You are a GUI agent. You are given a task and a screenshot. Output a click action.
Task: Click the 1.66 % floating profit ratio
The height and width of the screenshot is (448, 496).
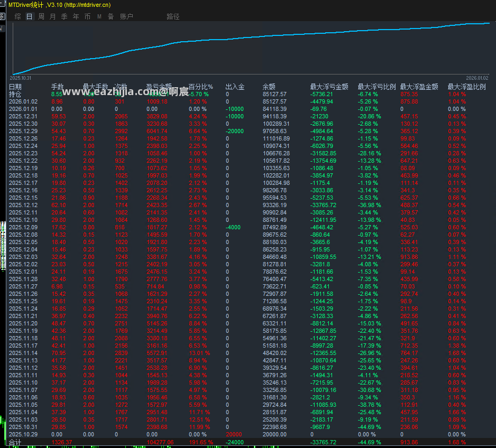pos(457,412)
